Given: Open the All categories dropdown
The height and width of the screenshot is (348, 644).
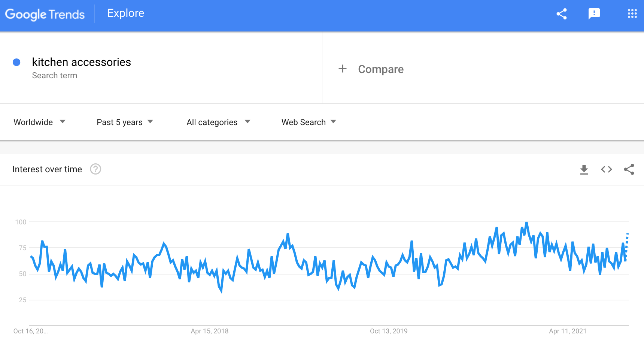Looking at the screenshot, I should point(218,122).
